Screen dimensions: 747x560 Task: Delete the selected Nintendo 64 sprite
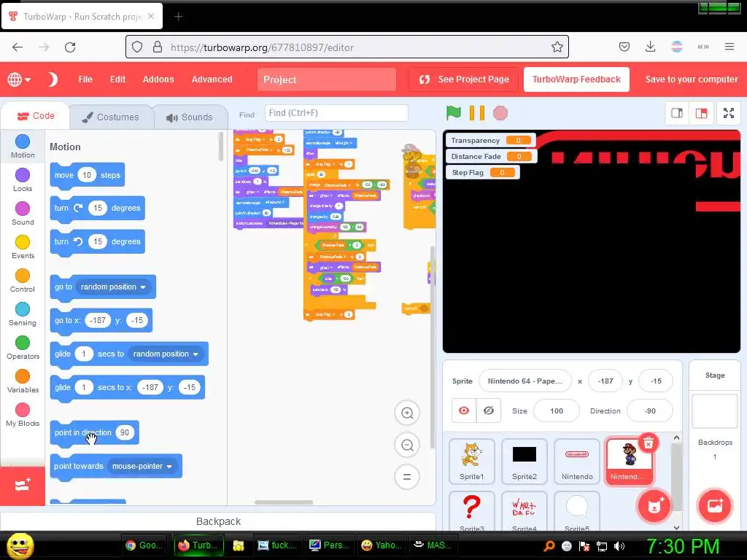(649, 444)
